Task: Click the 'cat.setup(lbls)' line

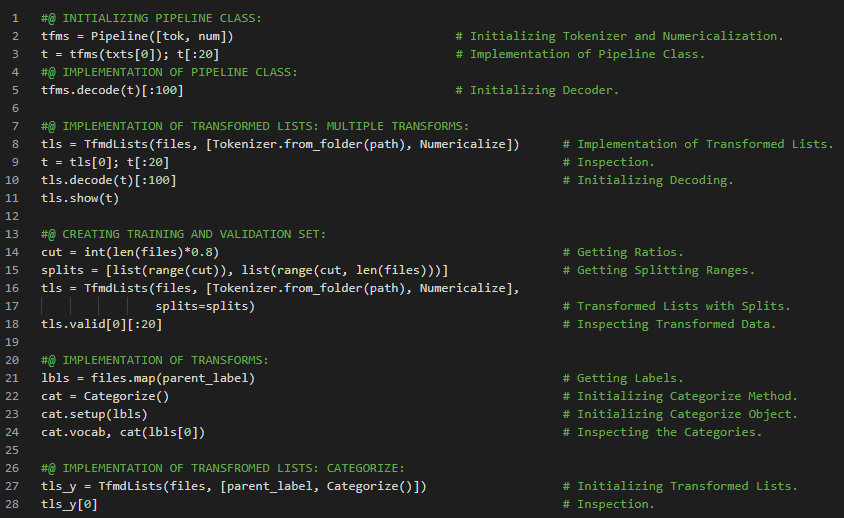Action: (94, 414)
